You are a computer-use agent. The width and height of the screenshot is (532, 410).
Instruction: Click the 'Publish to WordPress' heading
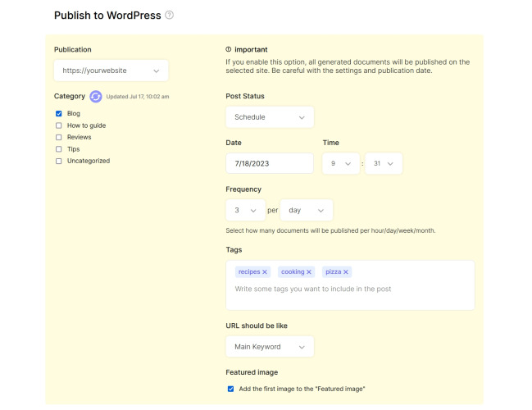pos(107,16)
